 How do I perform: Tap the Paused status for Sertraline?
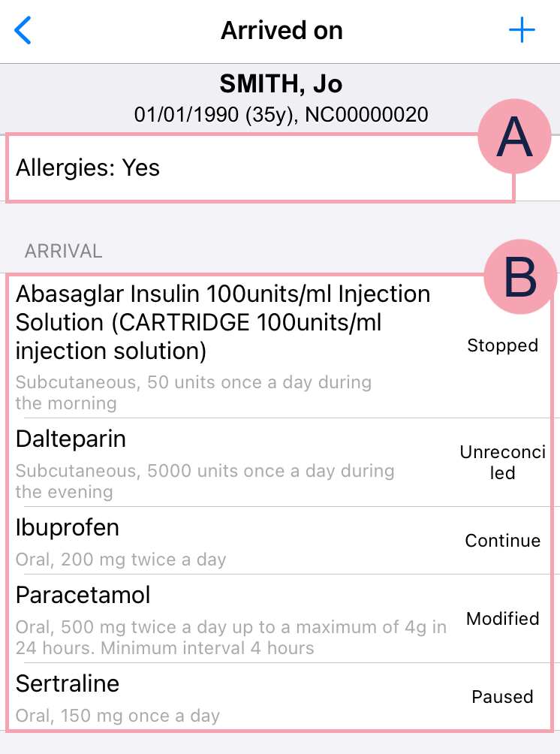tap(502, 697)
